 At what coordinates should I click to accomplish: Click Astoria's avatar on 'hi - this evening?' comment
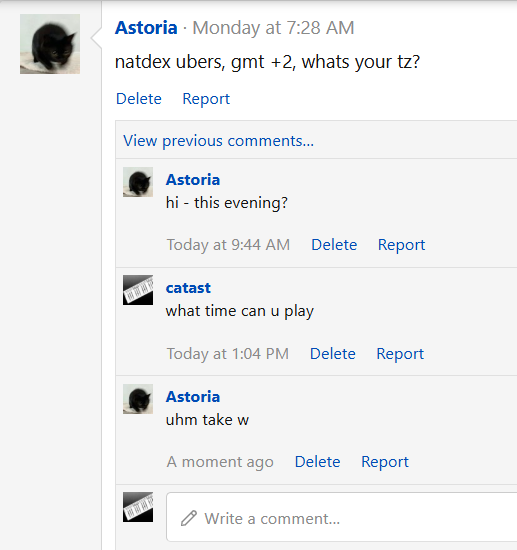138,182
